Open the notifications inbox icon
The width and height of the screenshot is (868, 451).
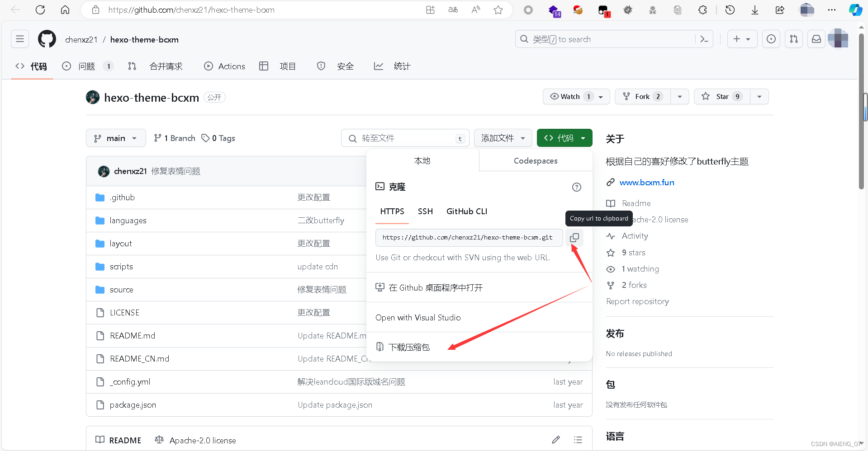click(x=816, y=39)
